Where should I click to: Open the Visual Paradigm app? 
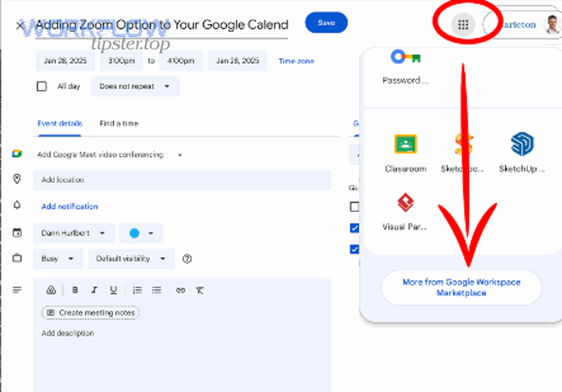pyautogui.click(x=405, y=212)
